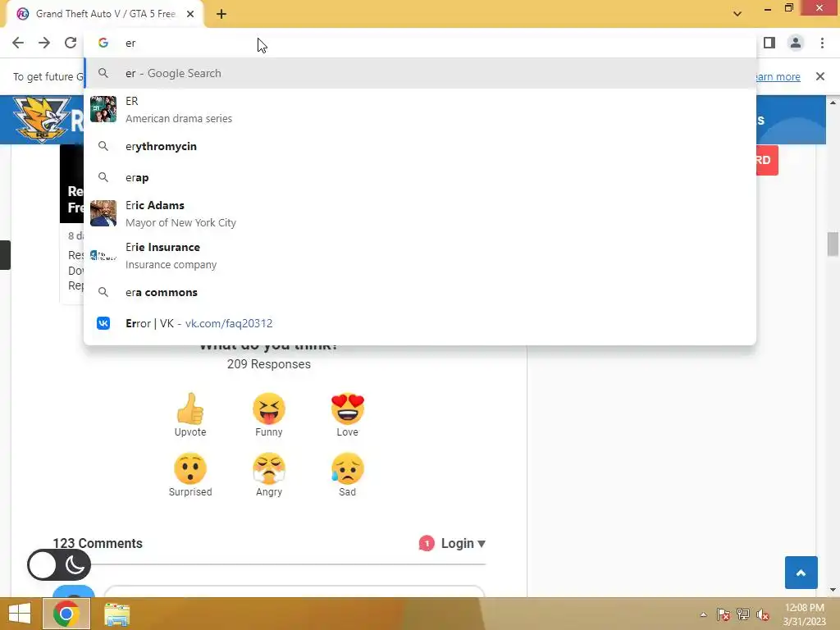Screen dimensions: 840x630
Task: Expand the Login dropdown
Action: click(x=463, y=543)
